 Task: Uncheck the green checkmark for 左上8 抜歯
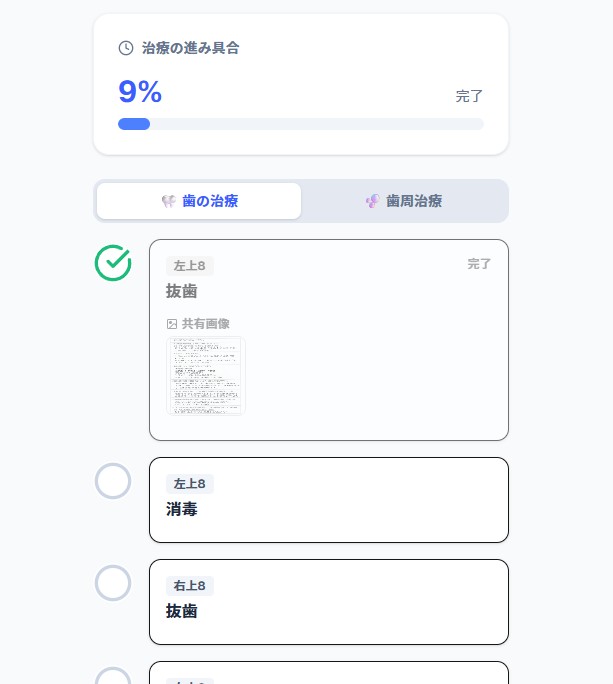113,262
